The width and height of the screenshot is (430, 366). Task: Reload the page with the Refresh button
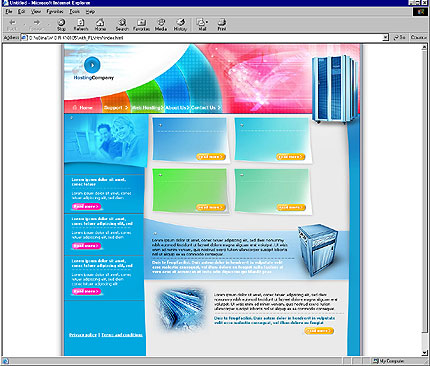click(81, 25)
